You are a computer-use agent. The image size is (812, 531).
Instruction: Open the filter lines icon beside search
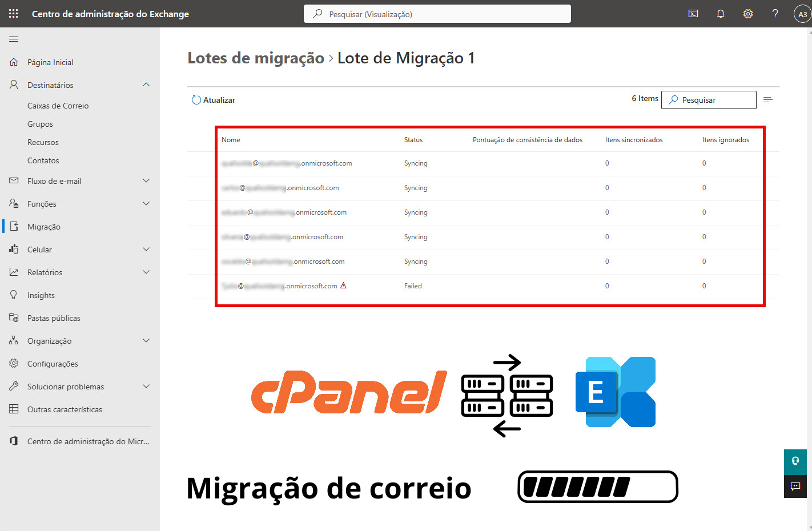coord(768,100)
